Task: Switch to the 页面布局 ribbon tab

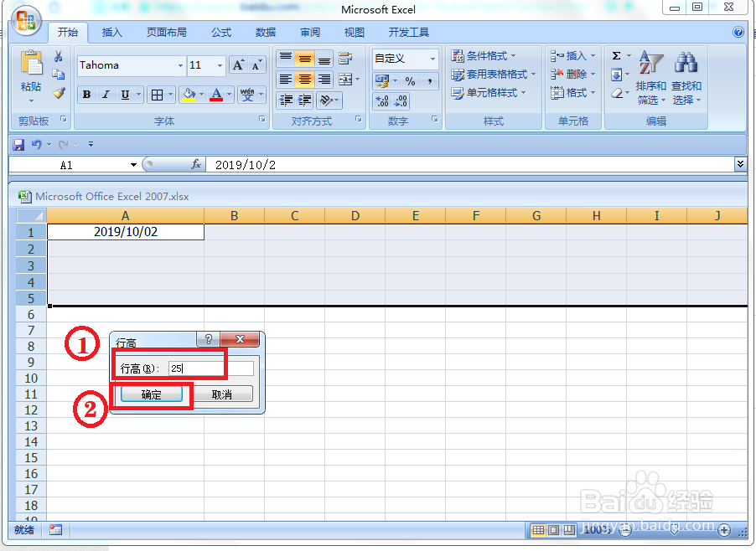Action: pos(166,33)
